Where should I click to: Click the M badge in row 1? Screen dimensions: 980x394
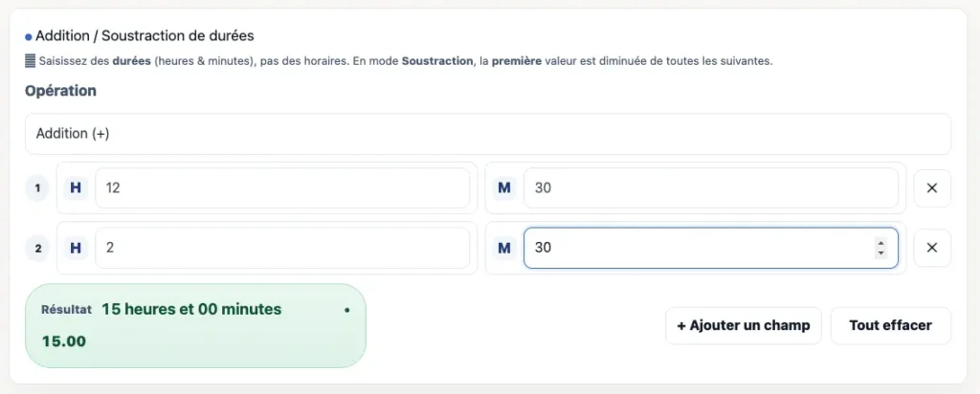(503, 188)
